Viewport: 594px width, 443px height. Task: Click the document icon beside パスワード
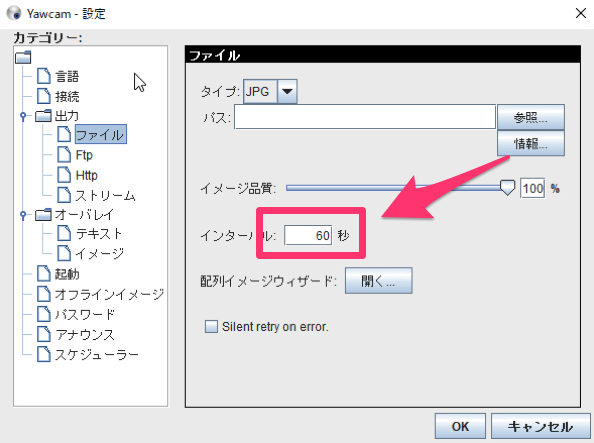click(44, 314)
